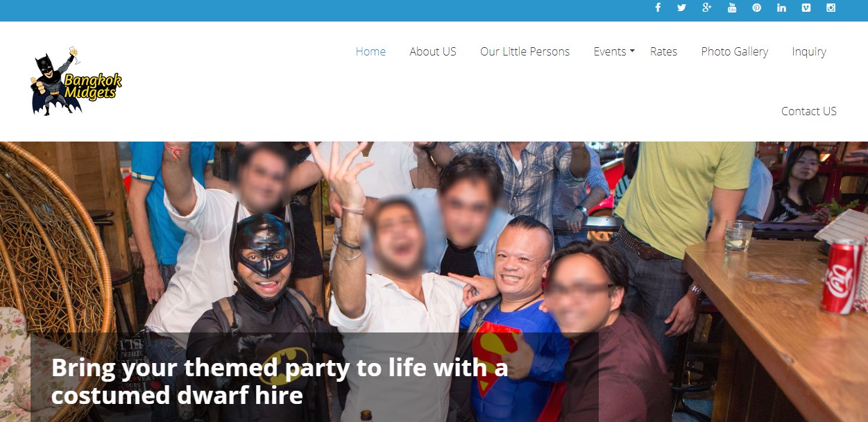Navigate to the Rates page
Viewport: 868px width, 422px height.
click(663, 51)
